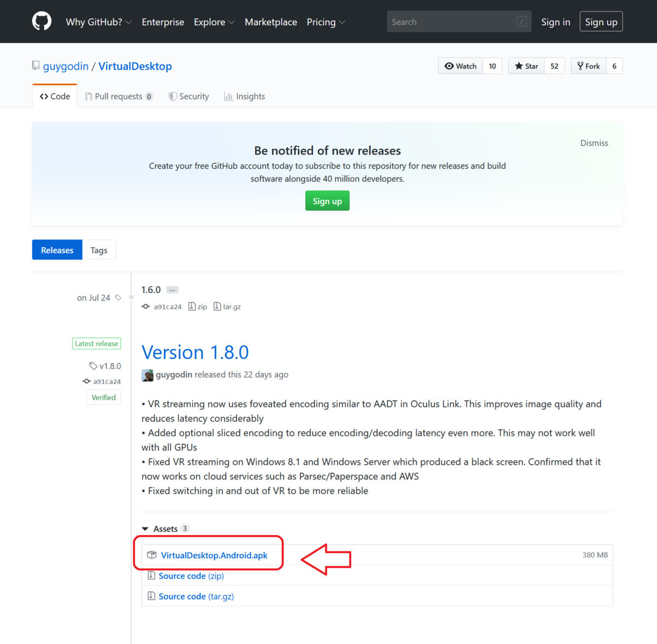657x644 pixels.
Task: Open the Pull requests tab
Action: coord(118,96)
